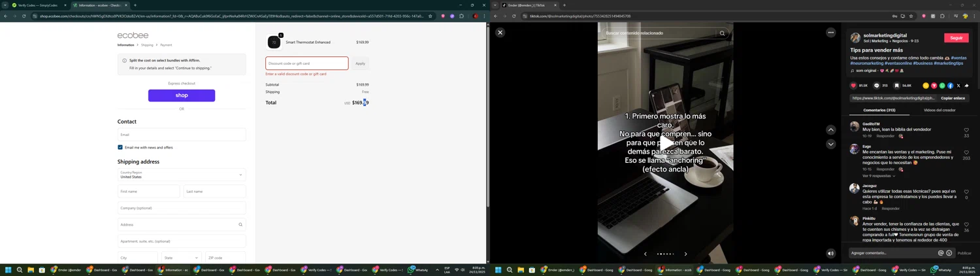Close the TikTok photo viewer with X
This screenshot has height=276, width=980.
click(x=500, y=32)
